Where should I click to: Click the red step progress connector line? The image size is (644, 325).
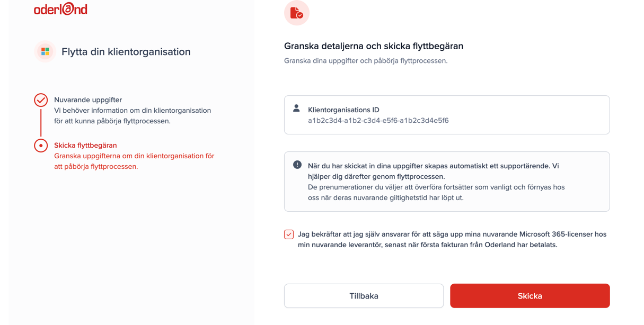(41, 123)
